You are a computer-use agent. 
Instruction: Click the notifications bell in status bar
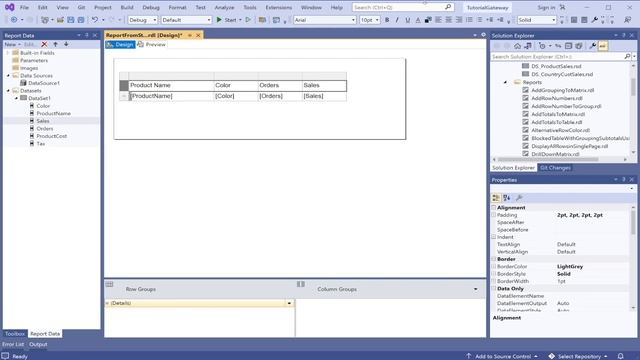point(620,356)
